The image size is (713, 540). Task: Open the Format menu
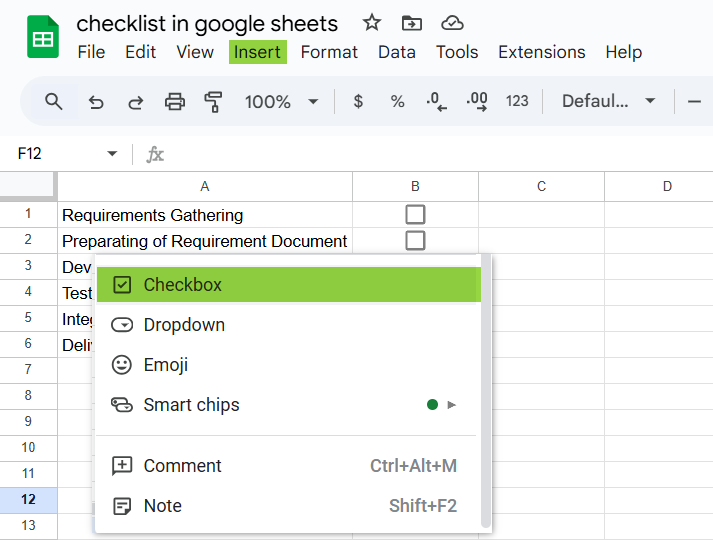(x=329, y=52)
